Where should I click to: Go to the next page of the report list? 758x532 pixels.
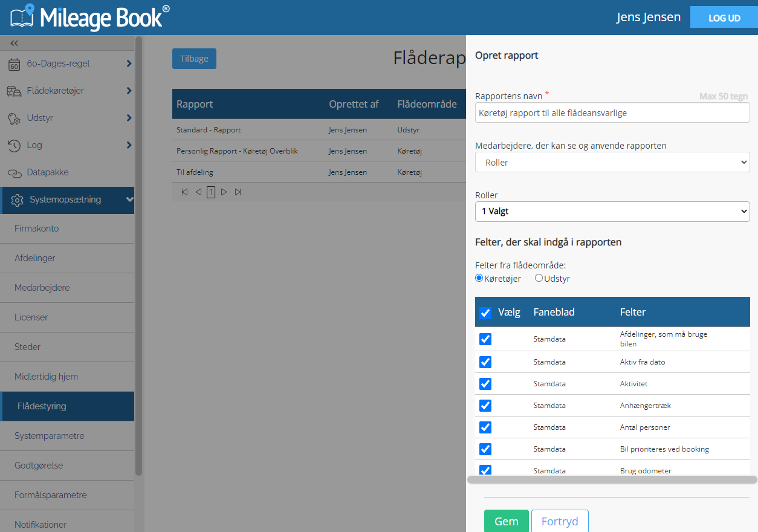(224, 192)
